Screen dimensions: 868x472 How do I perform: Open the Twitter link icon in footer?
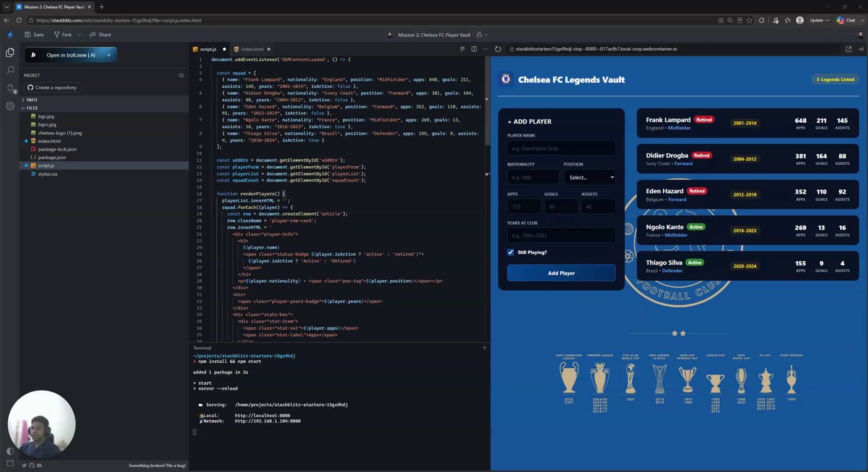pos(24,465)
